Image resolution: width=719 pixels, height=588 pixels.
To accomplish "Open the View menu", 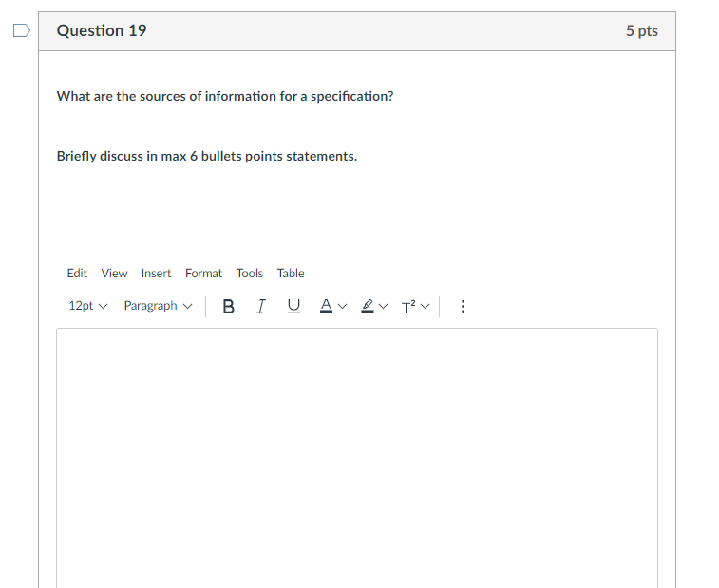I will click(x=114, y=274).
